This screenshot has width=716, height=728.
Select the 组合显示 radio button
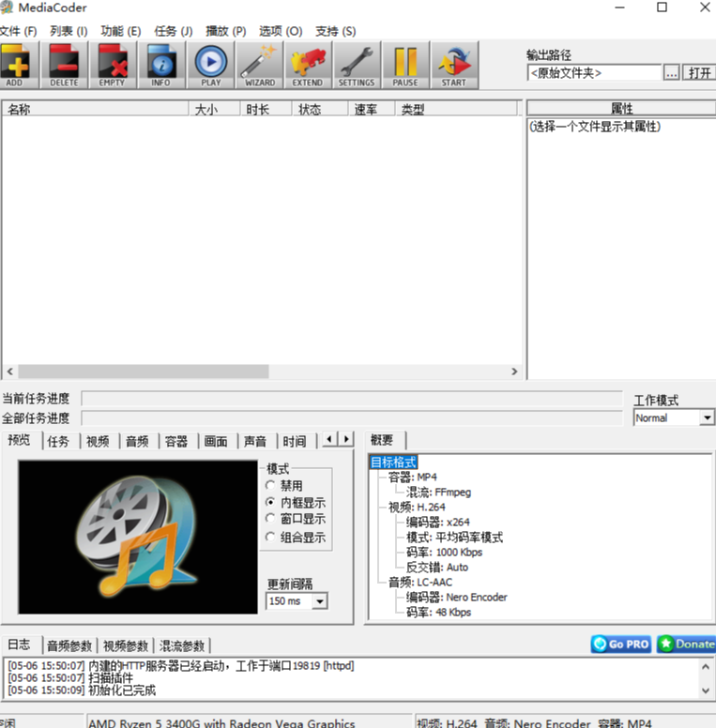click(x=270, y=538)
